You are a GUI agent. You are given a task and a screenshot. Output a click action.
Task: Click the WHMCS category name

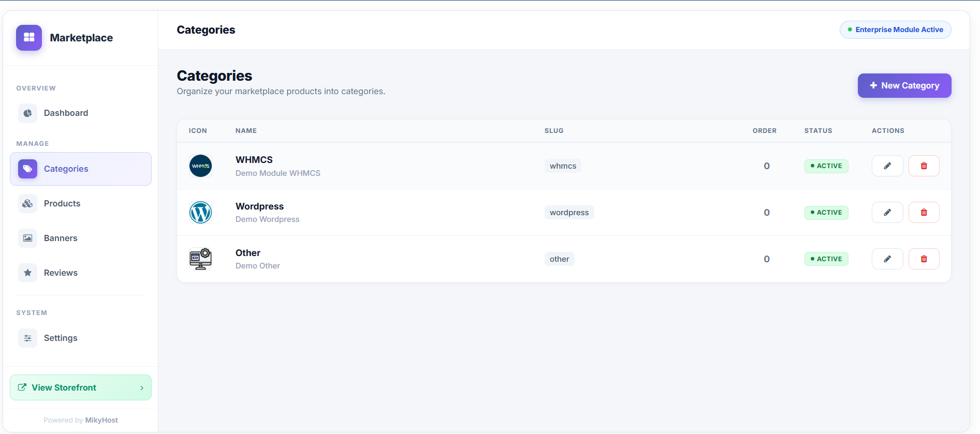254,160
